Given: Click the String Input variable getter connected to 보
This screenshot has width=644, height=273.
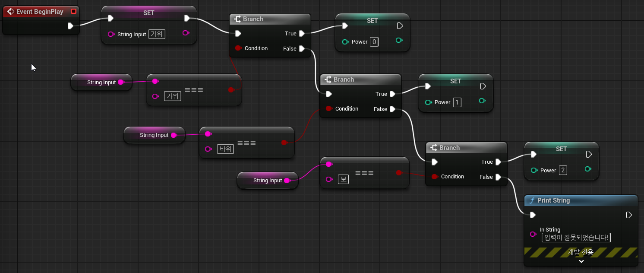Looking at the screenshot, I should 268,181.
